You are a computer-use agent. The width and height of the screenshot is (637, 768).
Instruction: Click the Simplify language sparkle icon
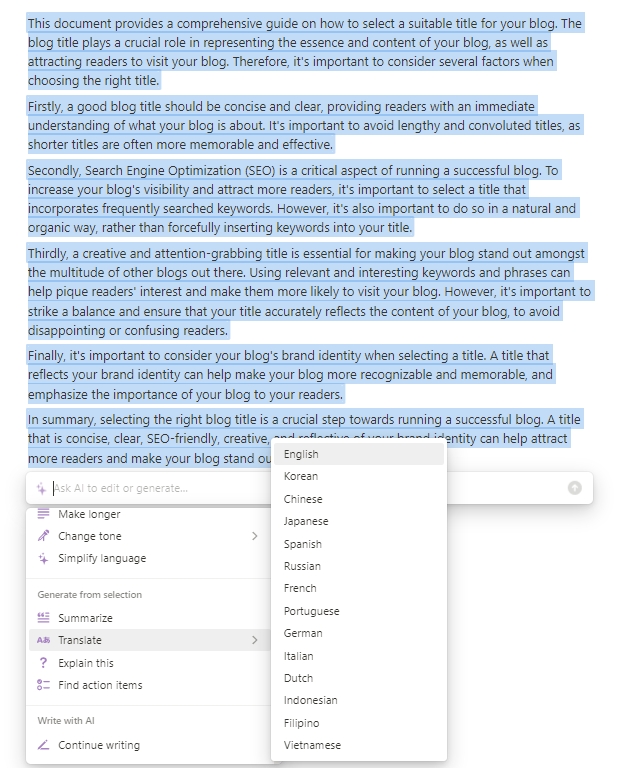point(43,558)
